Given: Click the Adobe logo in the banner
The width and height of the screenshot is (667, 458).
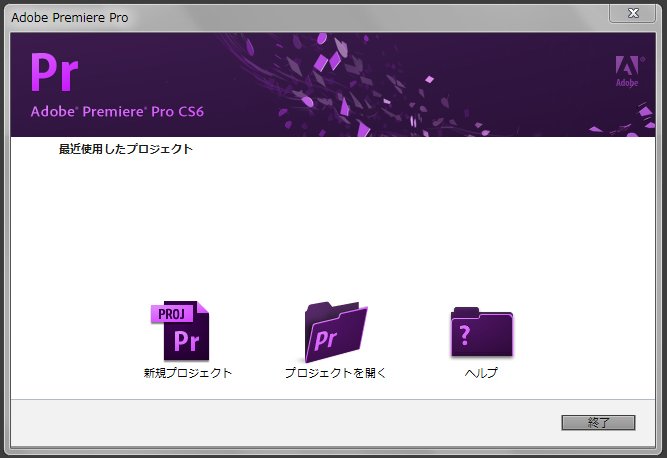Looking at the screenshot, I should point(628,71).
